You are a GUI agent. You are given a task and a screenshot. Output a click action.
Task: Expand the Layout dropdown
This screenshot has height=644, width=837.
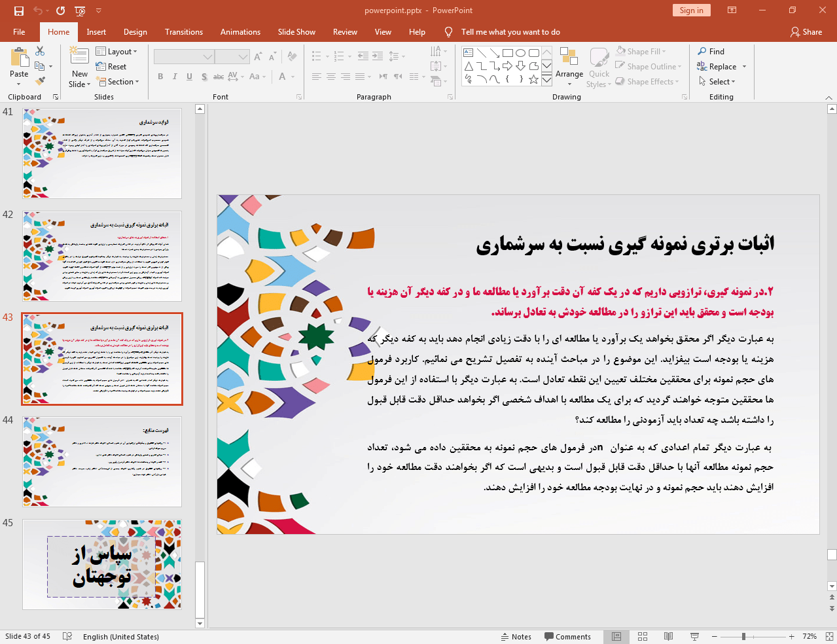116,52
